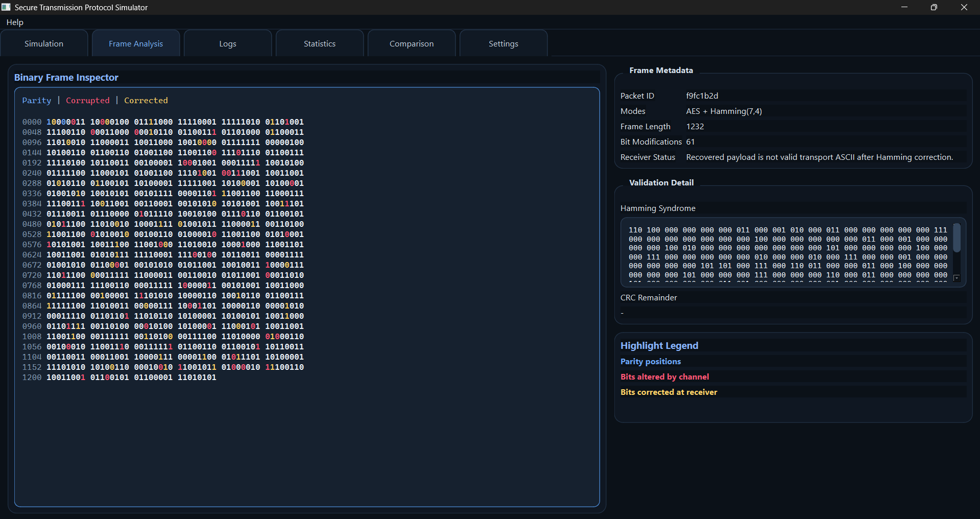
Task: Open the Help menu
Action: tap(15, 22)
